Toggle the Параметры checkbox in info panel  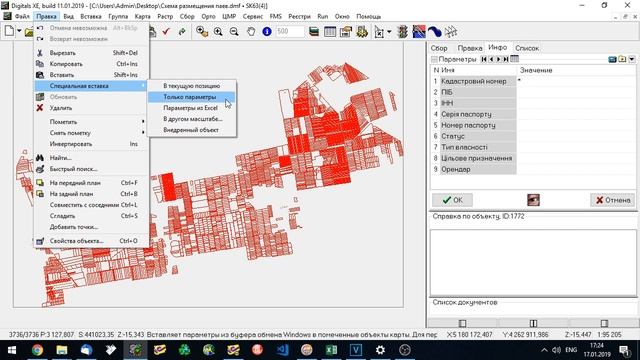[x=435, y=60]
